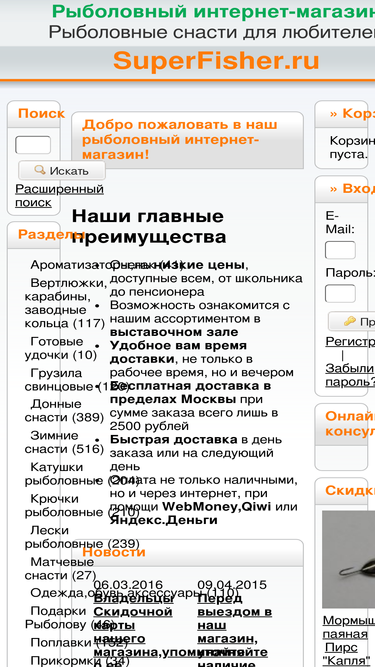Open news Перед выездом в наш магазин
This screenshot has width=375, height=667.
[234, 630]
